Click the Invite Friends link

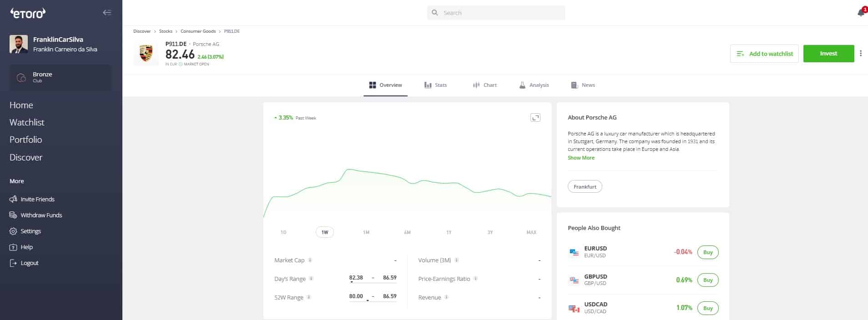pos(37,199)
